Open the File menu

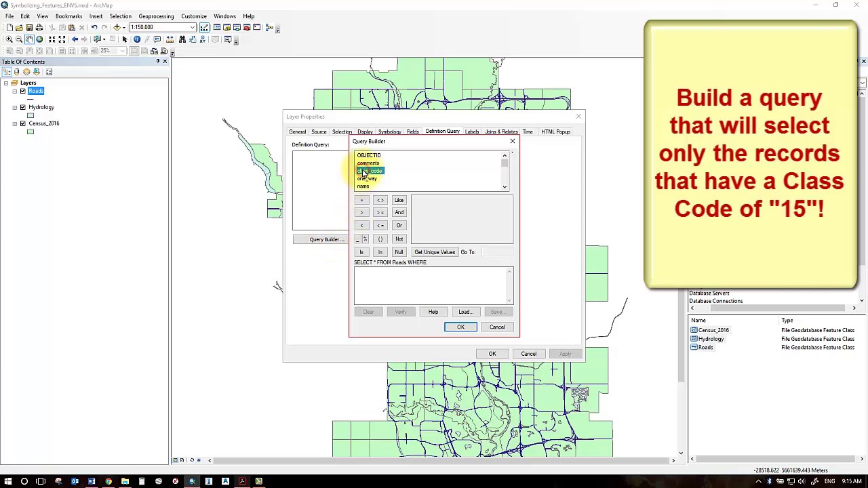pos(9,16)
